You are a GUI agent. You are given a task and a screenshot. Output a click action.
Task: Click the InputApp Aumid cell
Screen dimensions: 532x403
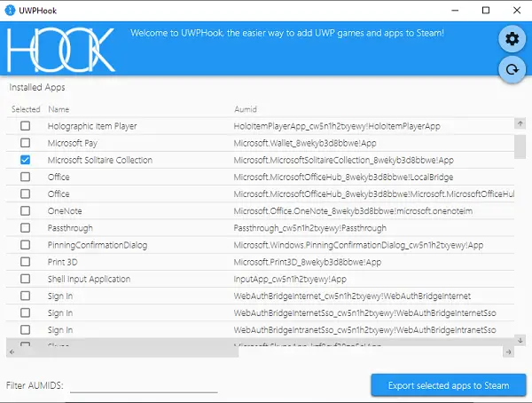(290, 279)
